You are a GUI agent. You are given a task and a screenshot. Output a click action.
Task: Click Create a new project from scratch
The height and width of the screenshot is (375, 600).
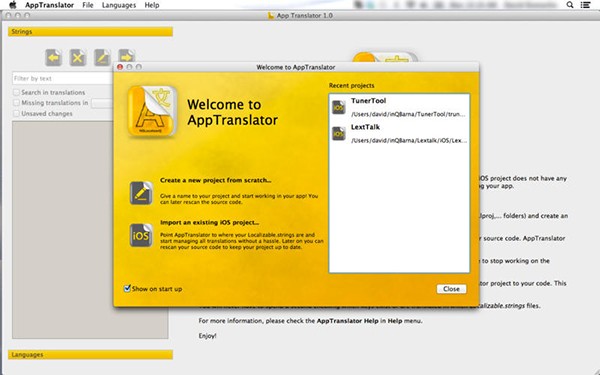tap(216, 180)
